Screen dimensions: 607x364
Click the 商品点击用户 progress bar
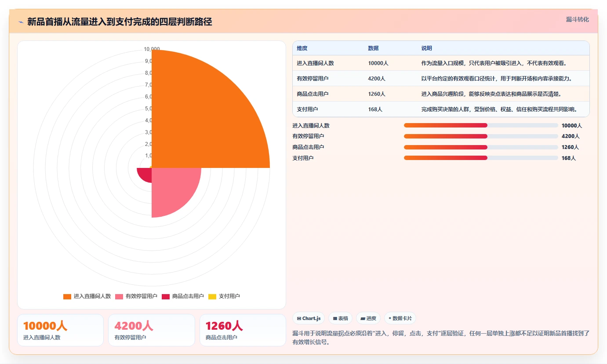pyautogui.click(x=481, y=147)
